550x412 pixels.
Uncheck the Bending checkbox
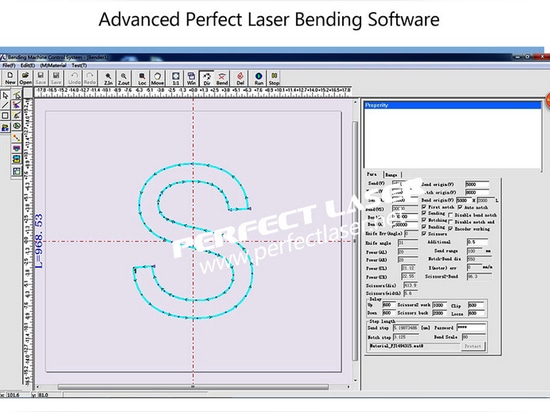point(424,227)
